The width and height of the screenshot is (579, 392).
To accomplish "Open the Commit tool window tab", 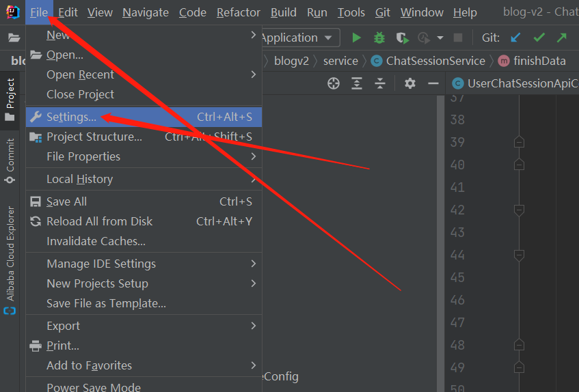I will tap(10, 160).
